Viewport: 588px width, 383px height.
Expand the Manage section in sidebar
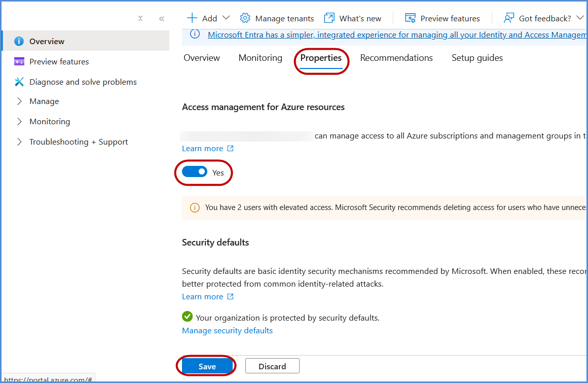20,101
